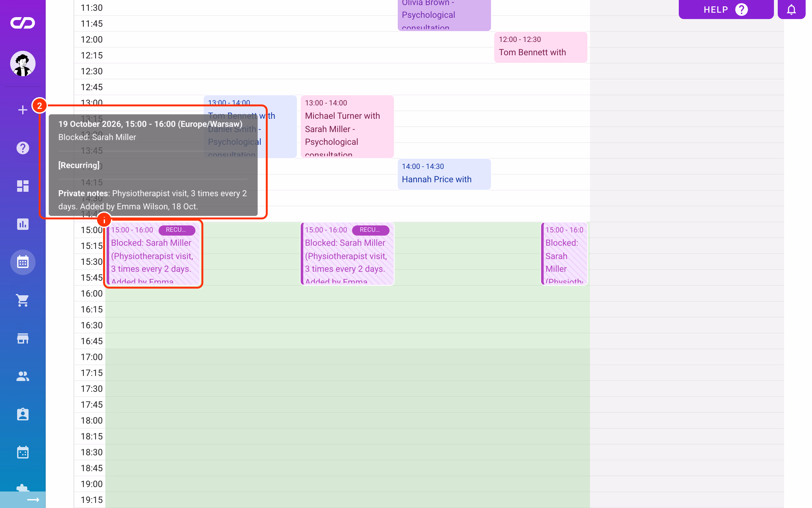This screenshot has width=812, height=508.
Task: Open the highlighted 15:00 blocked Sarah Miller slot
Action: point(153,254)
